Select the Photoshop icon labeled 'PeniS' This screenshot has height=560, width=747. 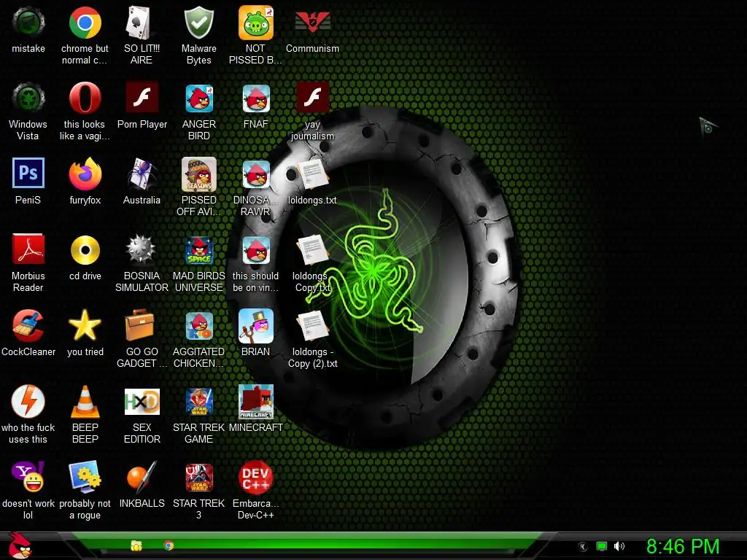coord(28,173)
